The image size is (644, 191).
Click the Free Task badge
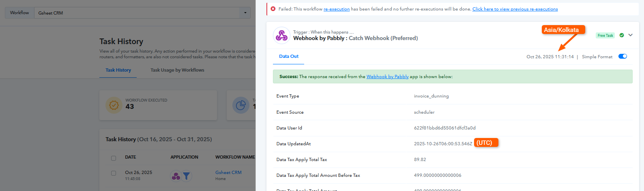(605, 36)
